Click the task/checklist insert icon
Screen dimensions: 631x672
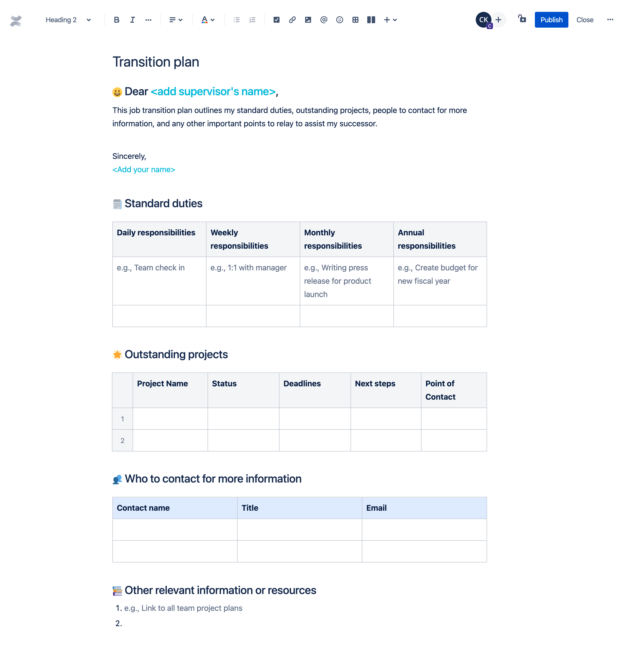[276, 19]
